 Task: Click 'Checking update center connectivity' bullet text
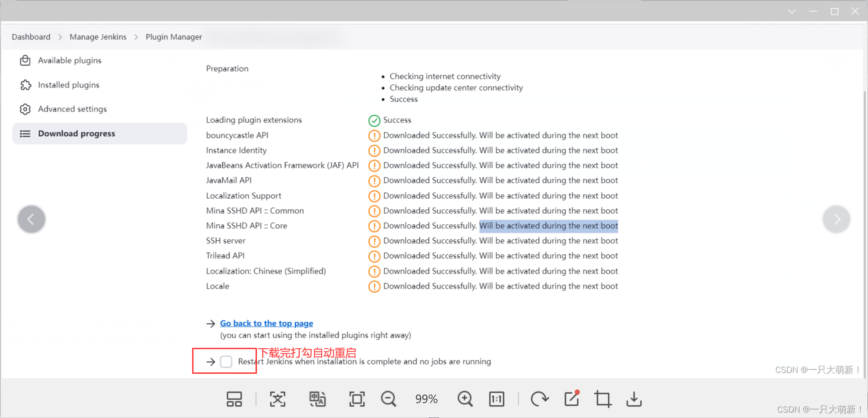click(x=456, y=88)
